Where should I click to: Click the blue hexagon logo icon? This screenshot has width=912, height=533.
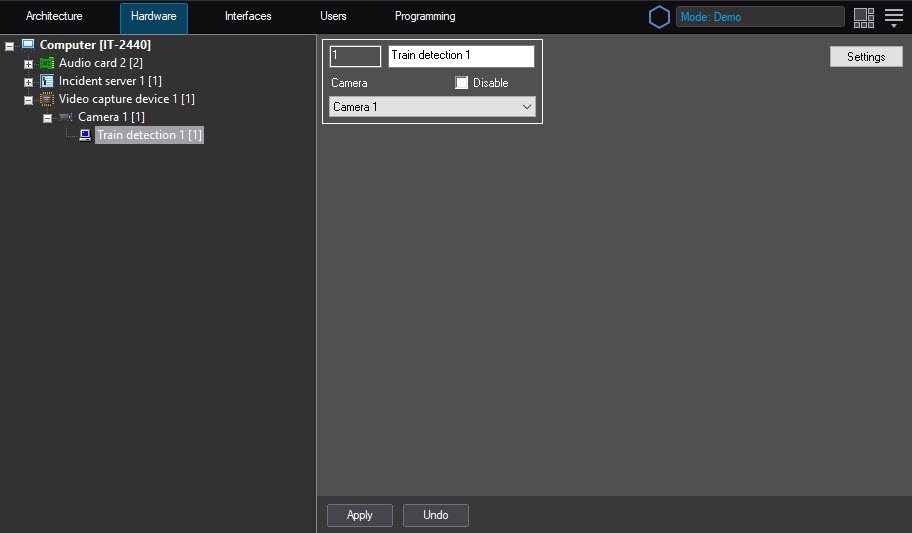pyautogui.click(x=659, y=17)
